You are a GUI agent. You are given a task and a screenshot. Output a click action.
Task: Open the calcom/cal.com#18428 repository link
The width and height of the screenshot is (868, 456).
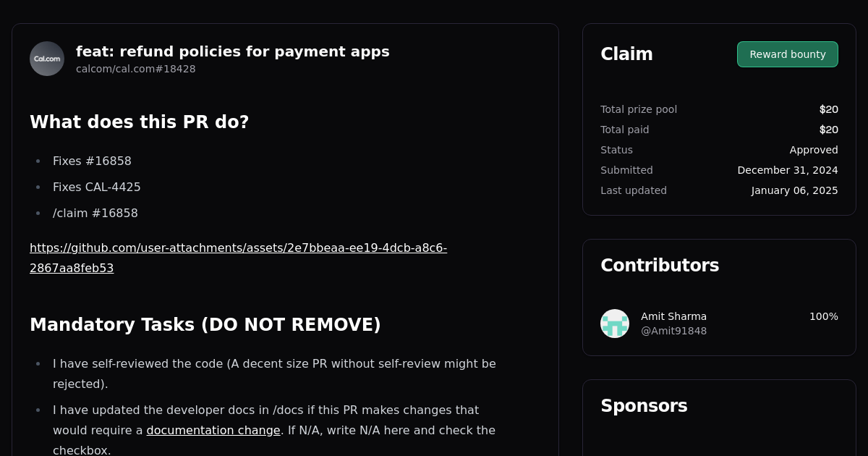(135, 69)
